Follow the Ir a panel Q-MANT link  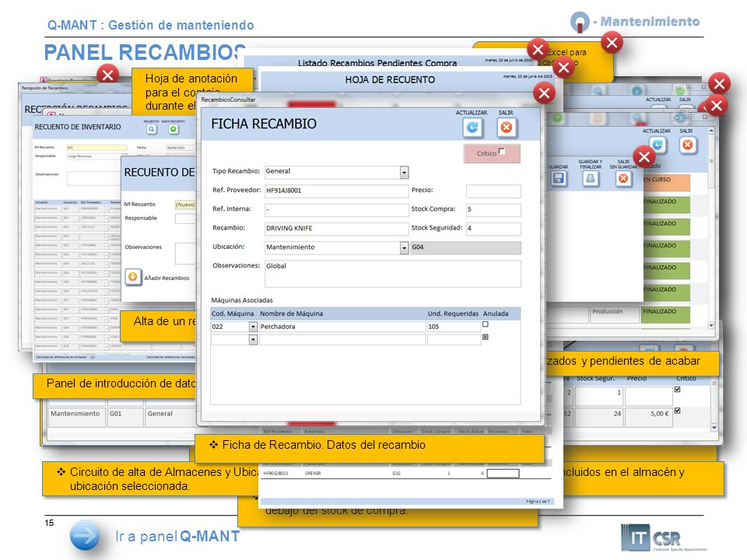coord(177,536)
